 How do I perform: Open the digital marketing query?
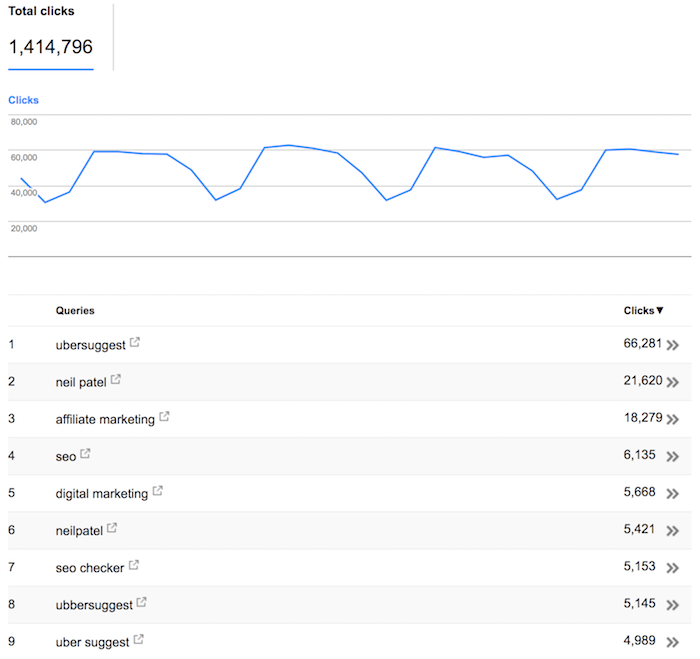pyautogui.click(x=102, y=494)
